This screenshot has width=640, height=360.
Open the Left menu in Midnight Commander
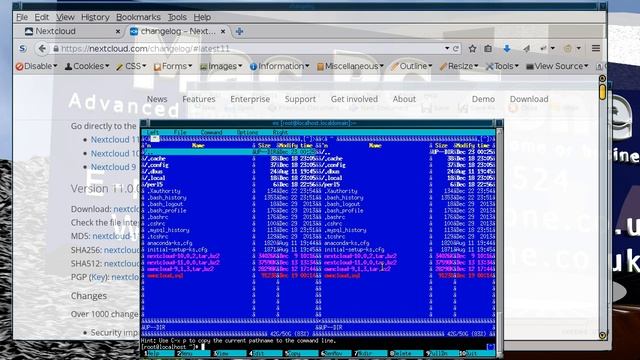pos(153,132)
